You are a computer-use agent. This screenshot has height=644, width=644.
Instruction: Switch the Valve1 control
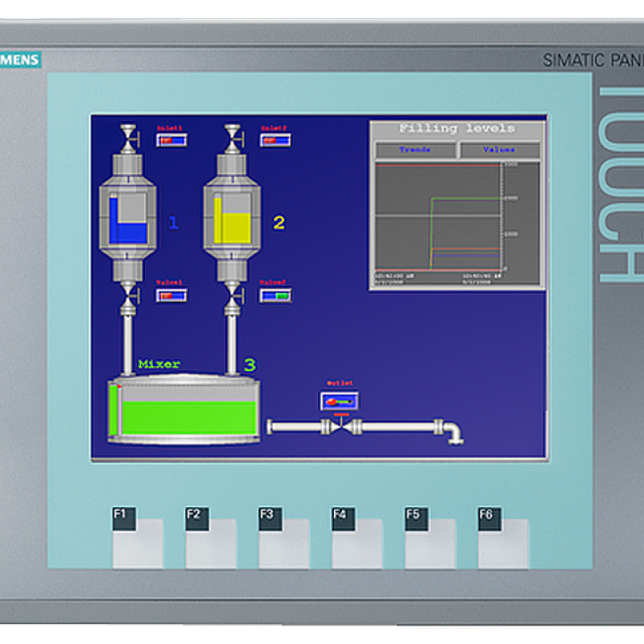tap(171, 295)
